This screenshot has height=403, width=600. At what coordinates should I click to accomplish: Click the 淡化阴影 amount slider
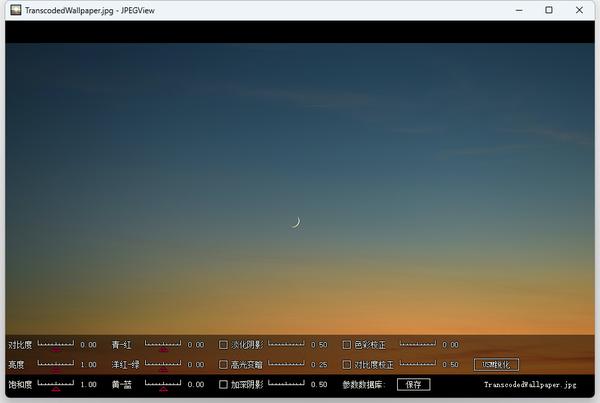coord(286,344)
